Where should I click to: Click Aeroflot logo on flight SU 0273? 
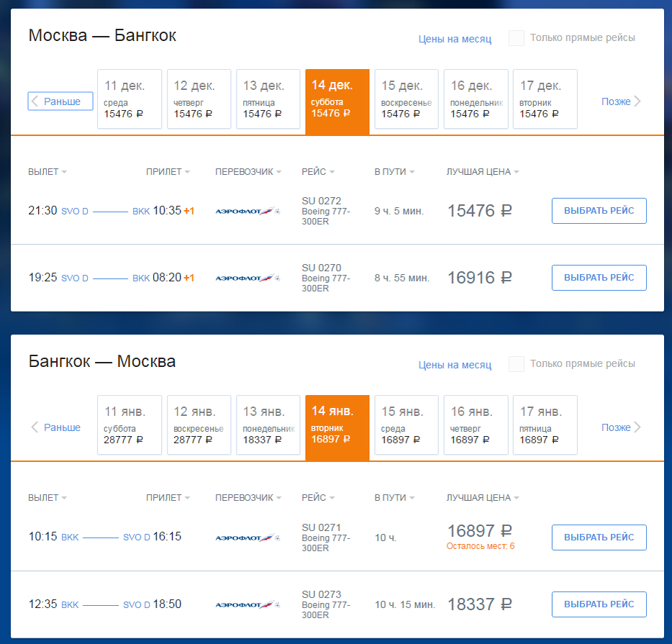coord(248,604)
